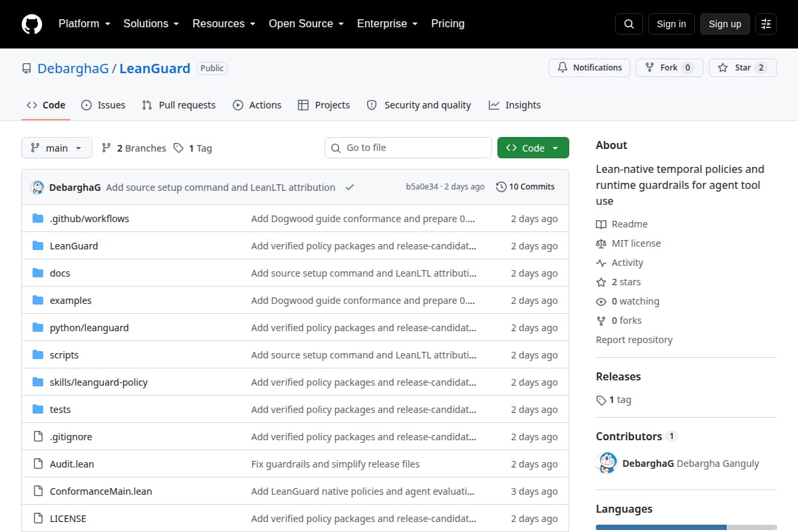The image size is (798, 532).
Task: Click the Sign up button
Action: 725,24
